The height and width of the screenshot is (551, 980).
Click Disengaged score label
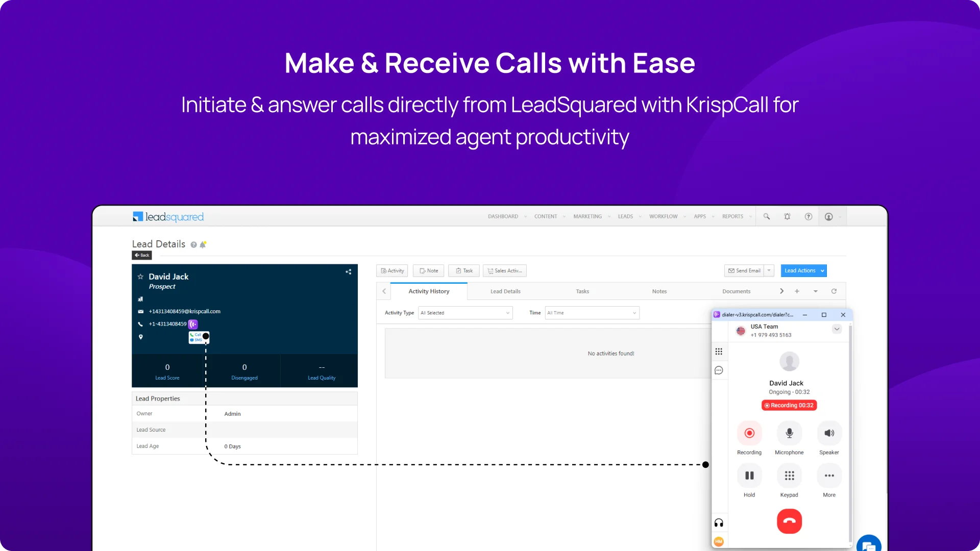pos(244,378)
